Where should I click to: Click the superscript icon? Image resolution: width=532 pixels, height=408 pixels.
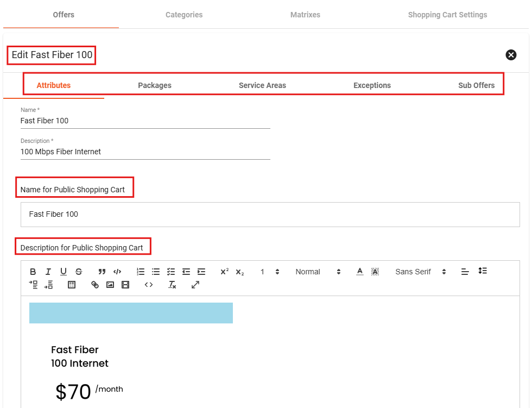tap(224, 272)
